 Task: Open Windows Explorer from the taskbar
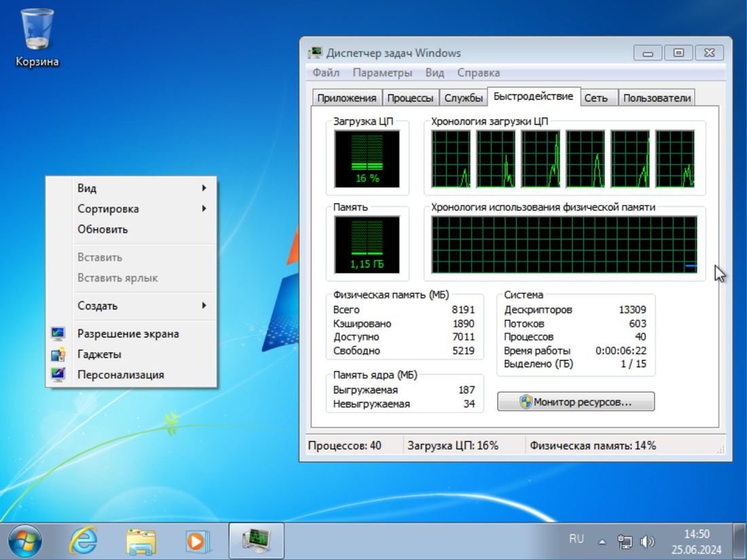click(139, 541)
